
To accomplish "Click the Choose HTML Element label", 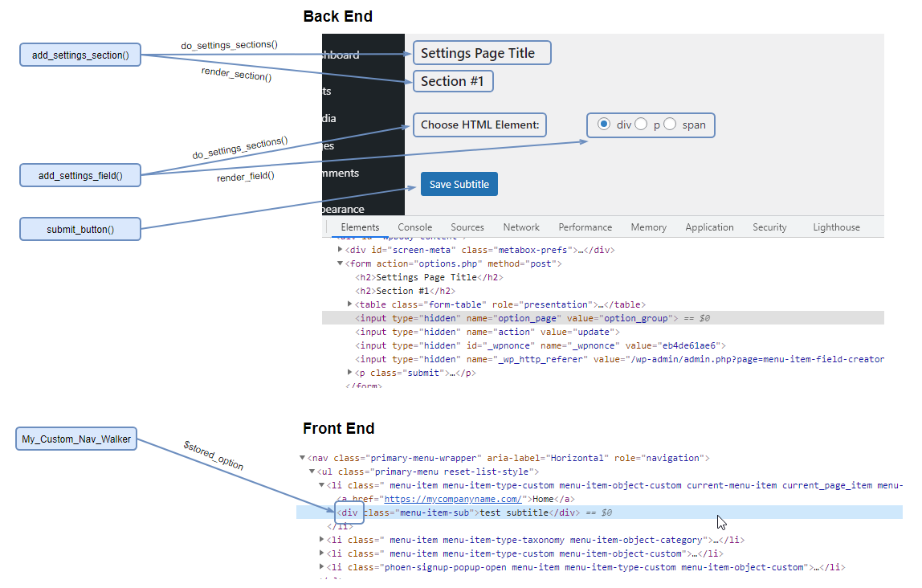I will 479,125.
